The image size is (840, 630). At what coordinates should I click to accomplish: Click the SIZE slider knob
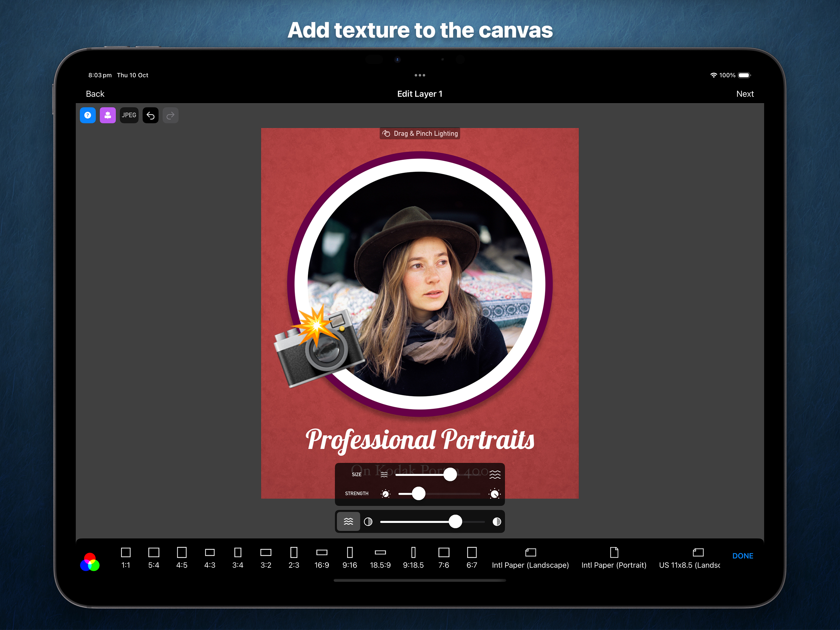point(450,474)
